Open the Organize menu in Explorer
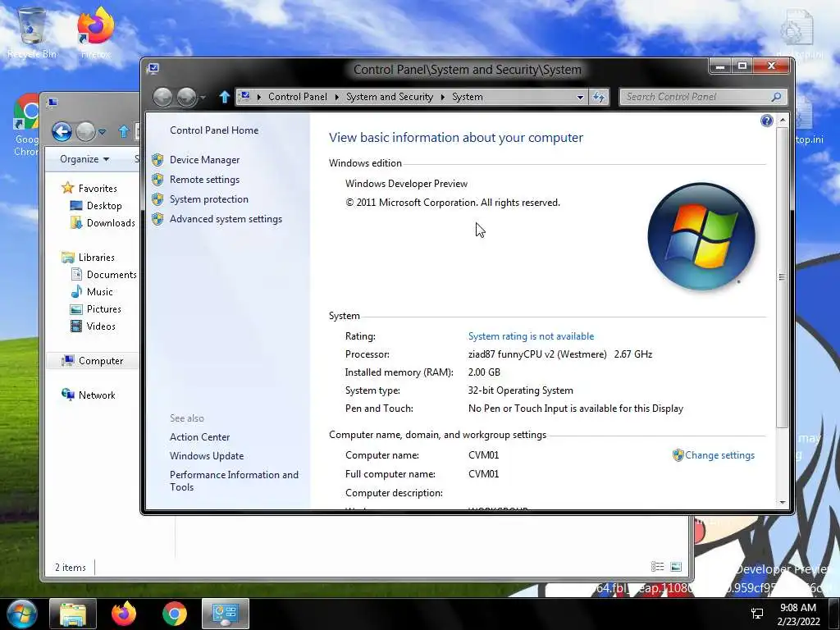The height and width of the screenshot is (630, 840). 84,159
